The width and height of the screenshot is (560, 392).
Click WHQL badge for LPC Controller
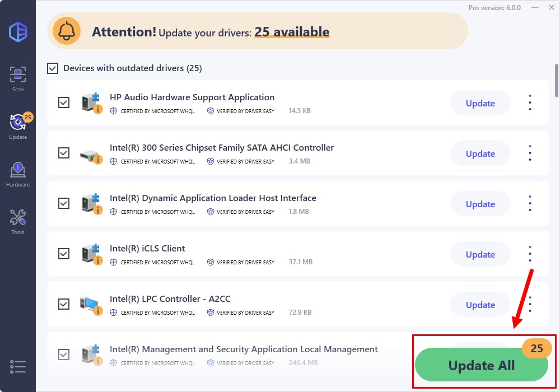coord(152,312)
